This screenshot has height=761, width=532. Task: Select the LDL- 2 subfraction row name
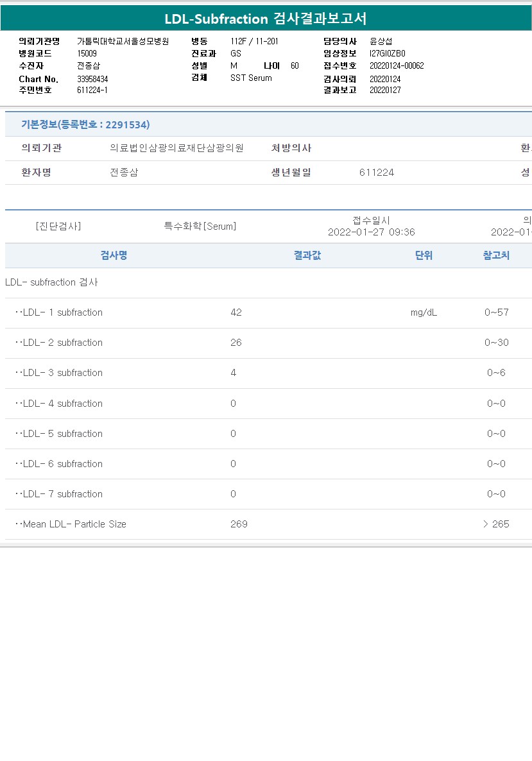coord(59,343)
